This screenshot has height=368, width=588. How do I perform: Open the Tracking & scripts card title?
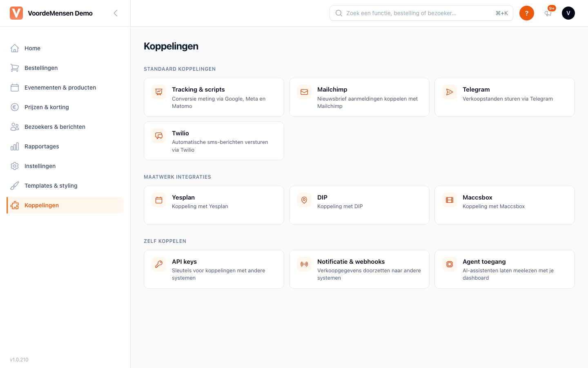click(x=198, y=90)
